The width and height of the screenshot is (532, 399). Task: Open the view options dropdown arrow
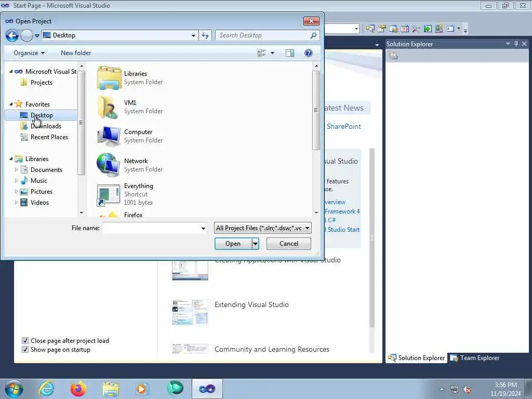[272, 53]
